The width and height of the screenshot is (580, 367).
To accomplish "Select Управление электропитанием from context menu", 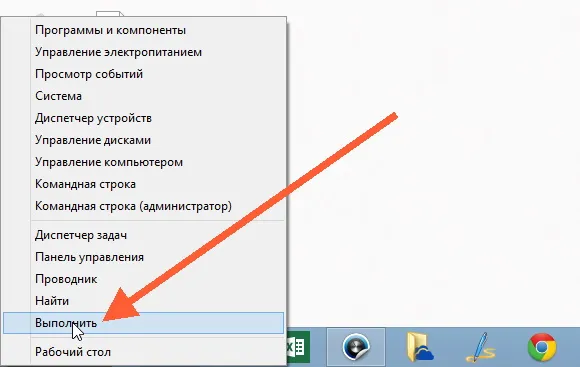I will tap(144, 52).
